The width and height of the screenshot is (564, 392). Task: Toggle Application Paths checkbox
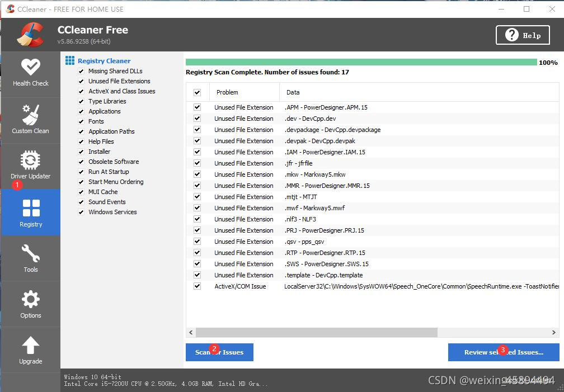click(81, 131)
